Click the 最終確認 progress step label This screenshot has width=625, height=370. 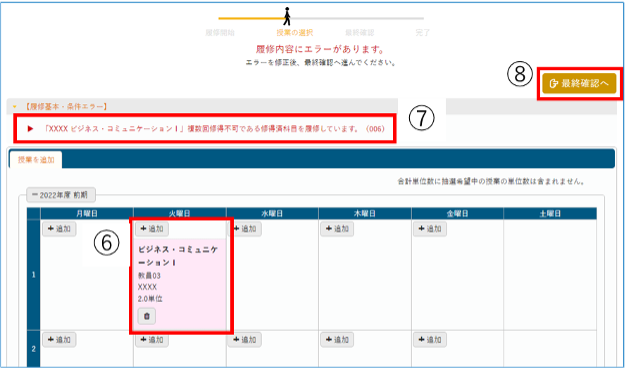pyautogui.click(x=360, y=33)
